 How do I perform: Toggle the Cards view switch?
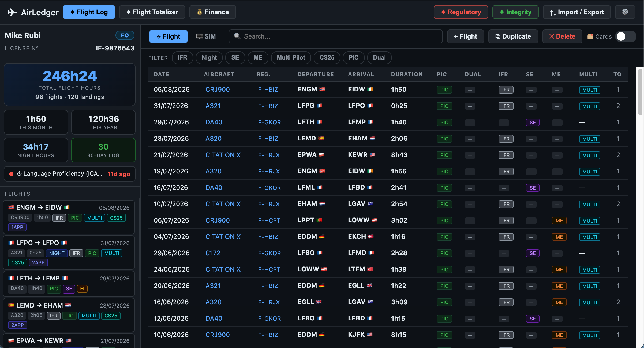626,36
